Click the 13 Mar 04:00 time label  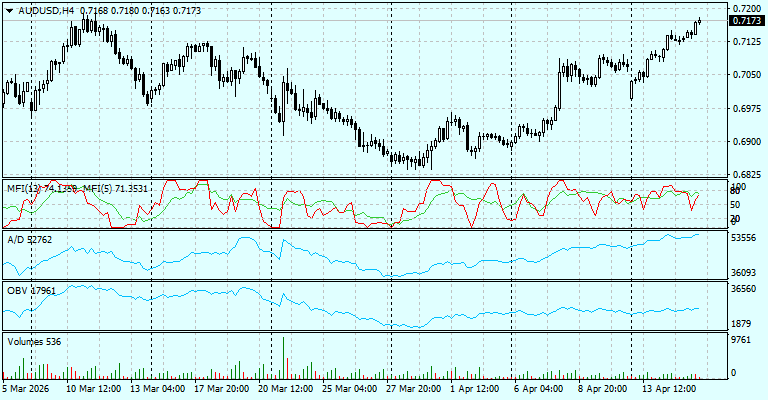(158, 389)
